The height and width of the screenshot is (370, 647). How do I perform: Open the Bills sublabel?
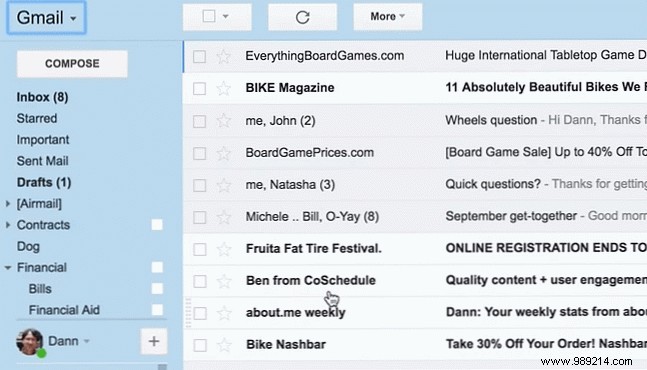tap(40, 289)
